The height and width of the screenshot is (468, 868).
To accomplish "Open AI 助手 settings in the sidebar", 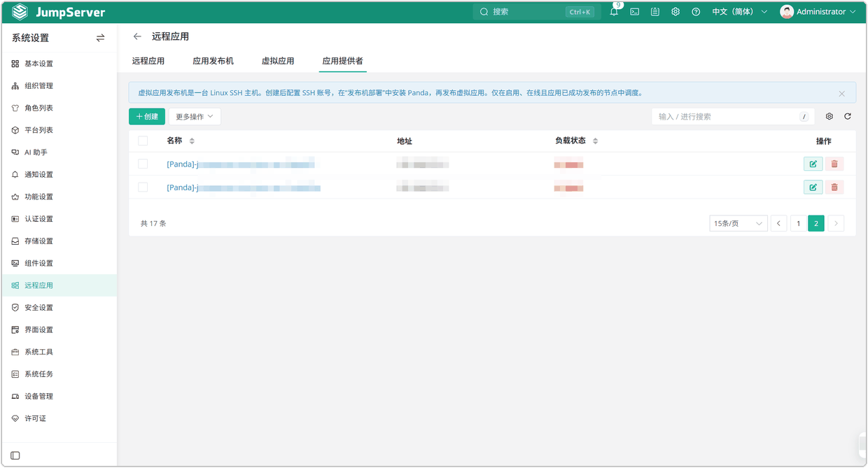I will 59,153.
